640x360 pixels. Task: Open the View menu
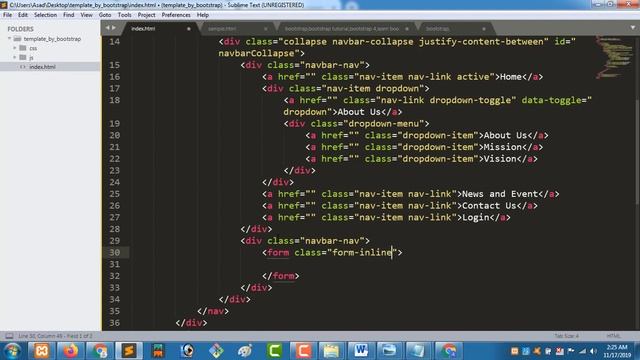[x=86, y=15]
